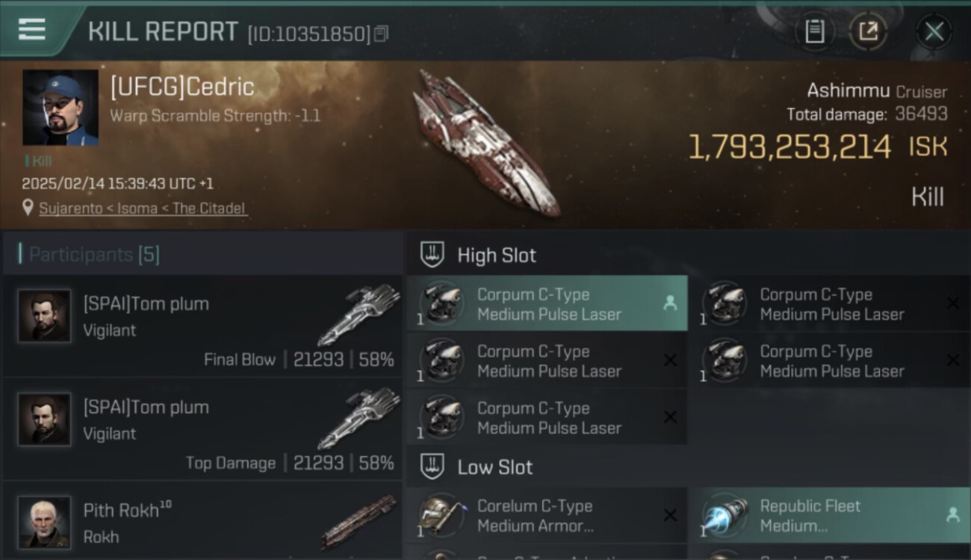Open Cedric's pilot portrait
The height and width of the screenshot is (560, 971).
click(61, 108)
